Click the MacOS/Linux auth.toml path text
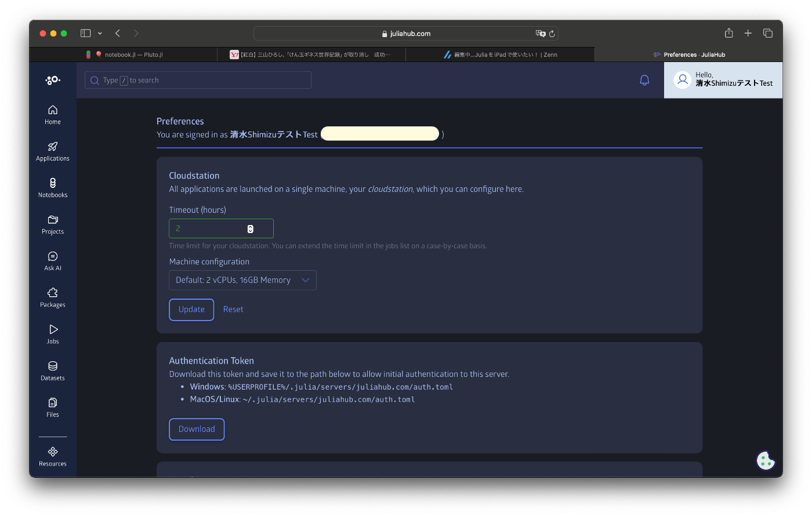812x516 pixels. pyautogui.click(x=329, y=399)
